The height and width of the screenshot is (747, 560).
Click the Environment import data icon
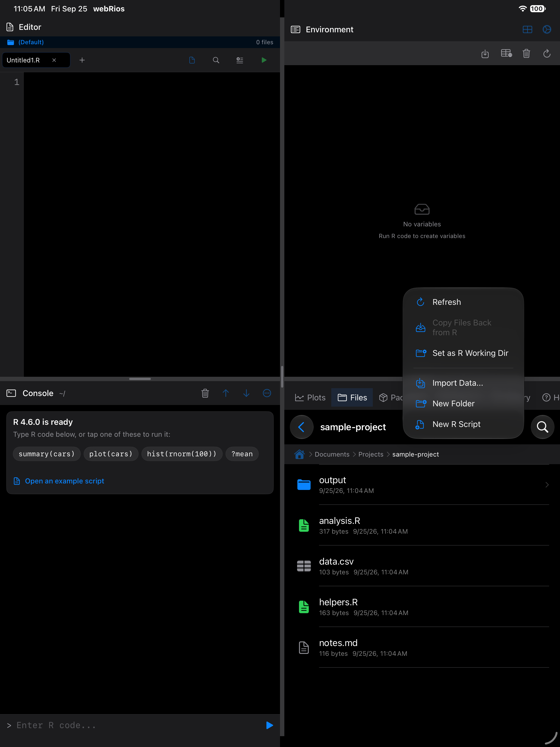point(485,53)
